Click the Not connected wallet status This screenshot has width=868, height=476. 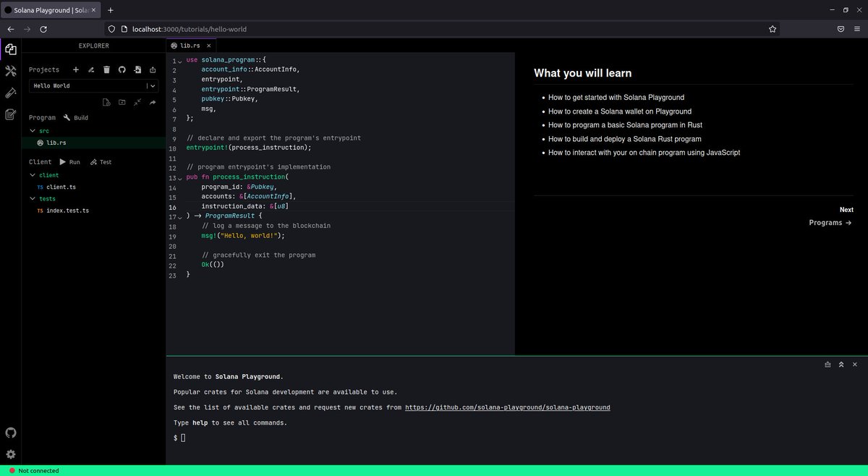pos(33,471)
